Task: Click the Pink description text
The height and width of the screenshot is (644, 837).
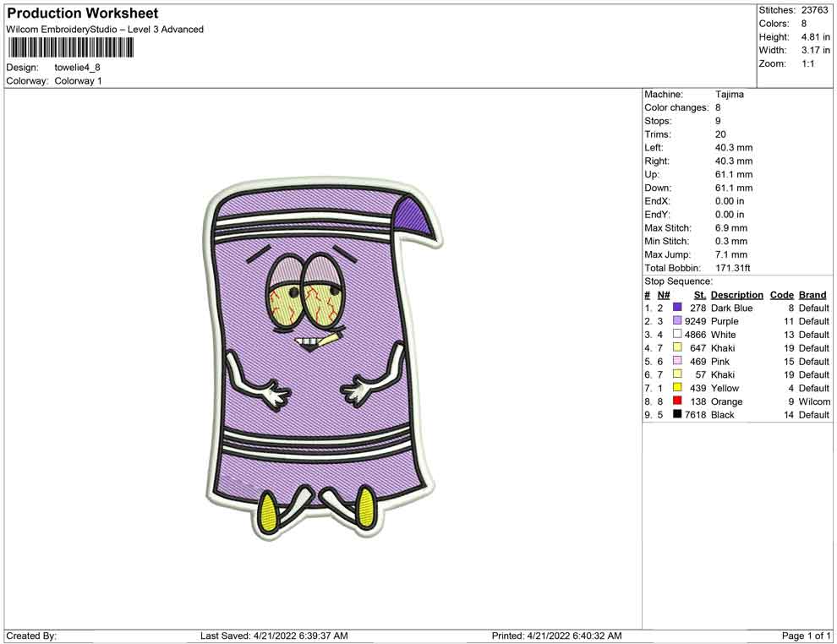Action: [x=720, y=361]
